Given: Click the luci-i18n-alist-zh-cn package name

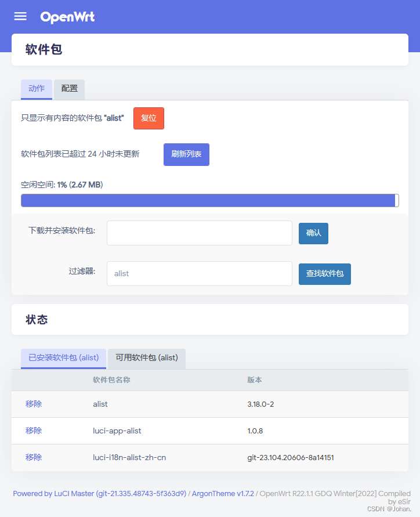Looking at the screenshot, I should click(129, 458).
